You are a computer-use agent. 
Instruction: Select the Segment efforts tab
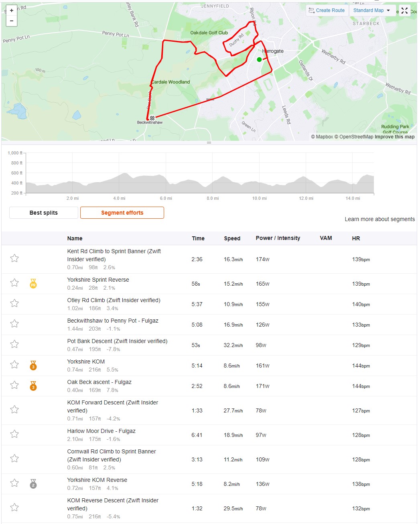(122, 213)
